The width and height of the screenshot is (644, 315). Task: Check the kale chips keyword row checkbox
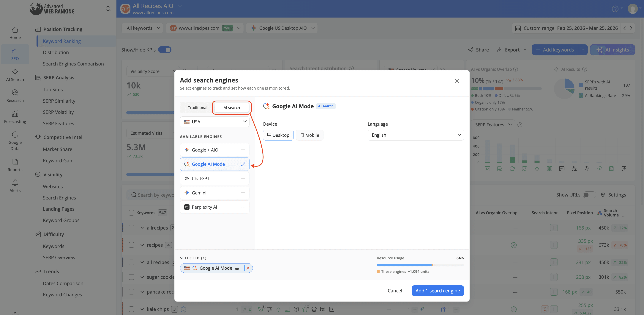[x=131, y=309]
